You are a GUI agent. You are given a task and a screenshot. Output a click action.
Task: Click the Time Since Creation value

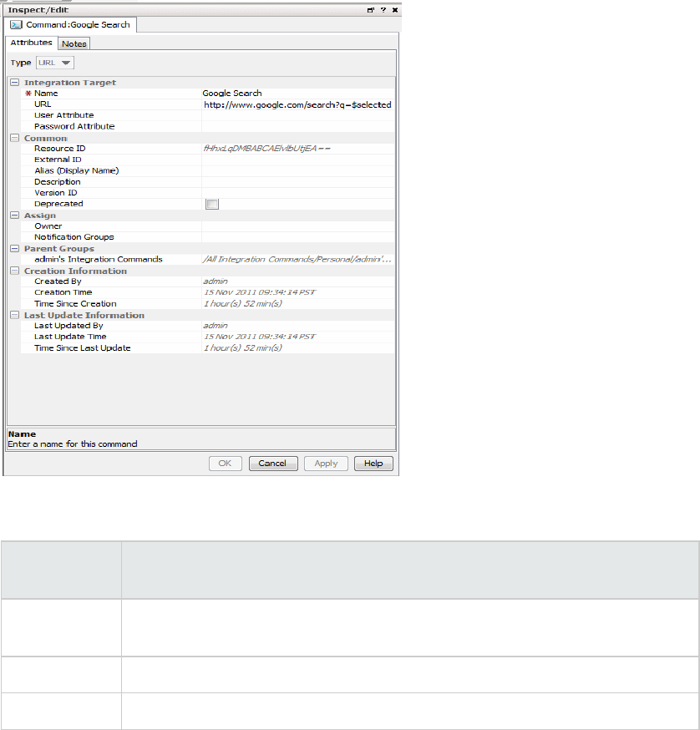242,303
